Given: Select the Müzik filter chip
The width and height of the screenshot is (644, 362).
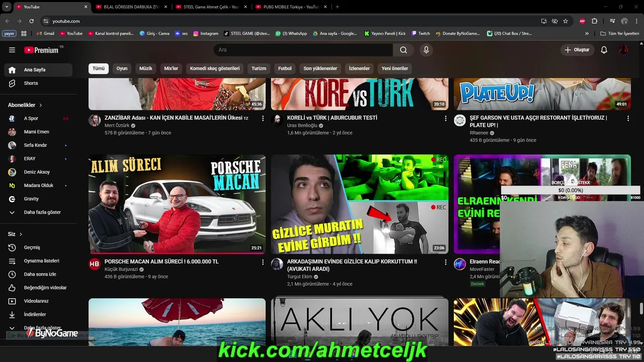Looking at the screenshot, I should pos(146,68).
